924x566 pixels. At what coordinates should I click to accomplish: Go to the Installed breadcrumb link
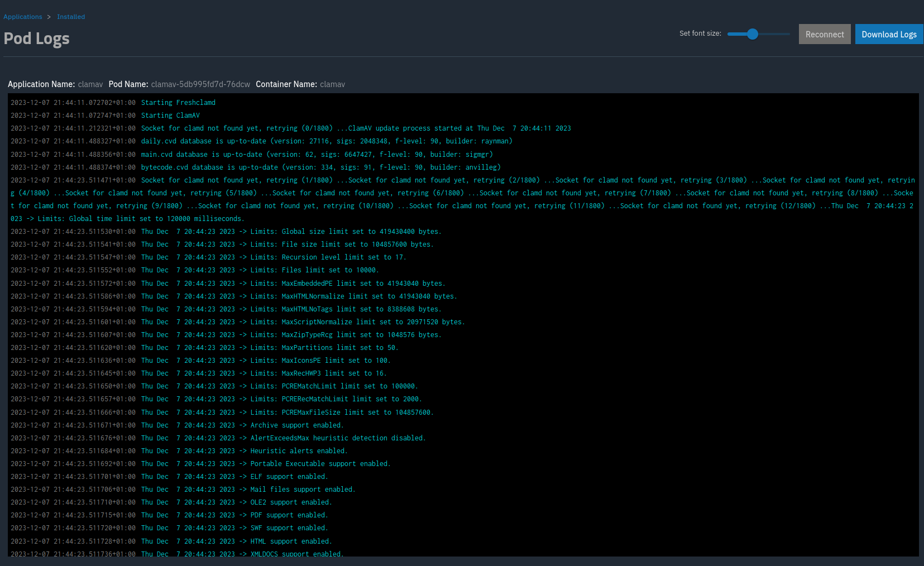[71, 17]
